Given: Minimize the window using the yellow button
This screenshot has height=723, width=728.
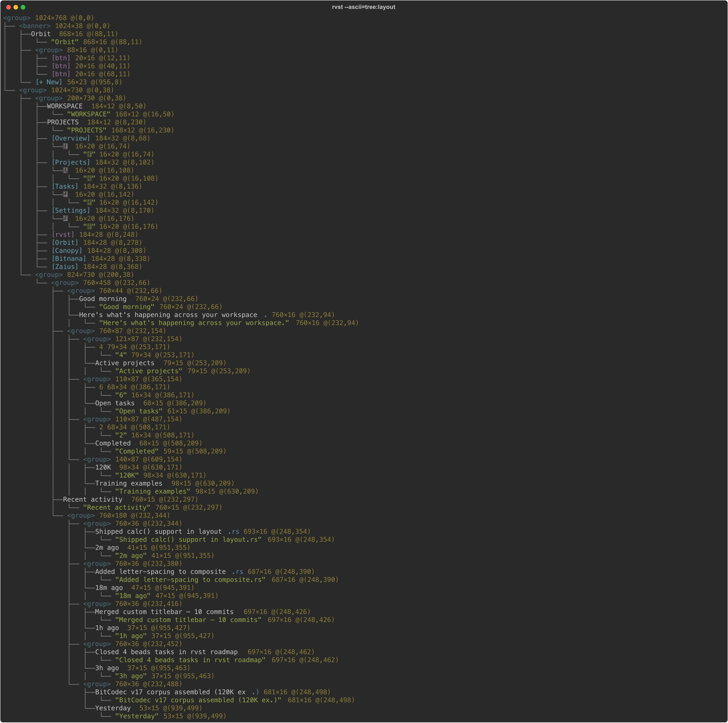Looking at the screenshot, I should [15, 7].
